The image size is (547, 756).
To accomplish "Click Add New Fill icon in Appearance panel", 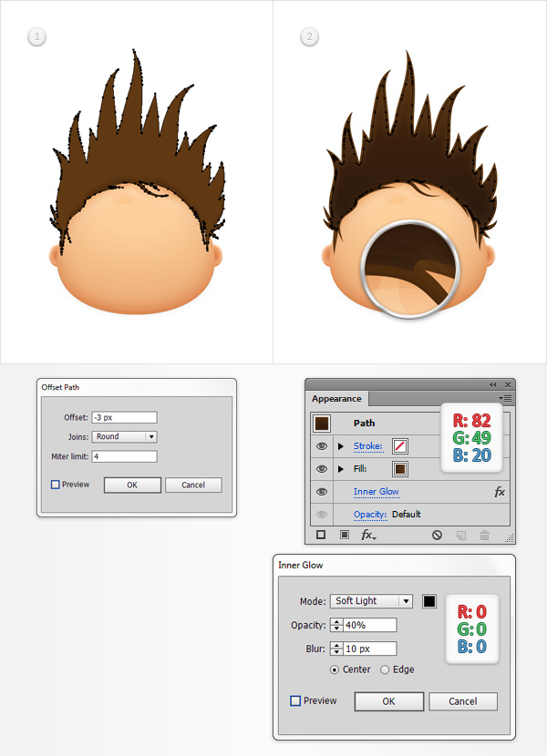I will click(344, 536).
